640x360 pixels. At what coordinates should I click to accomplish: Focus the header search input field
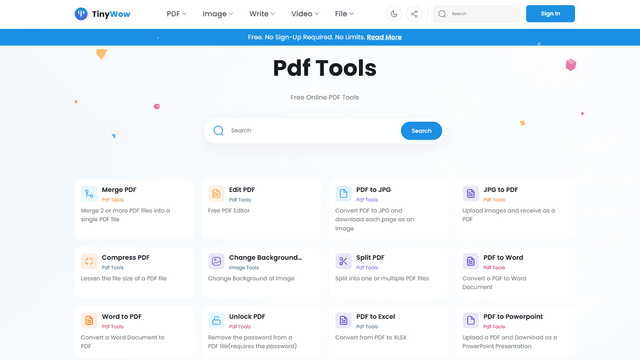click(477, 14)
